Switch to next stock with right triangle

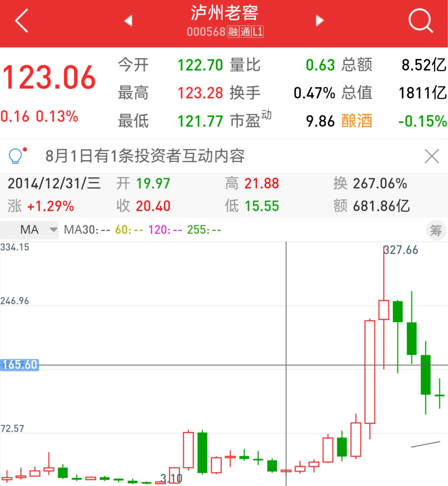point(320,20)
